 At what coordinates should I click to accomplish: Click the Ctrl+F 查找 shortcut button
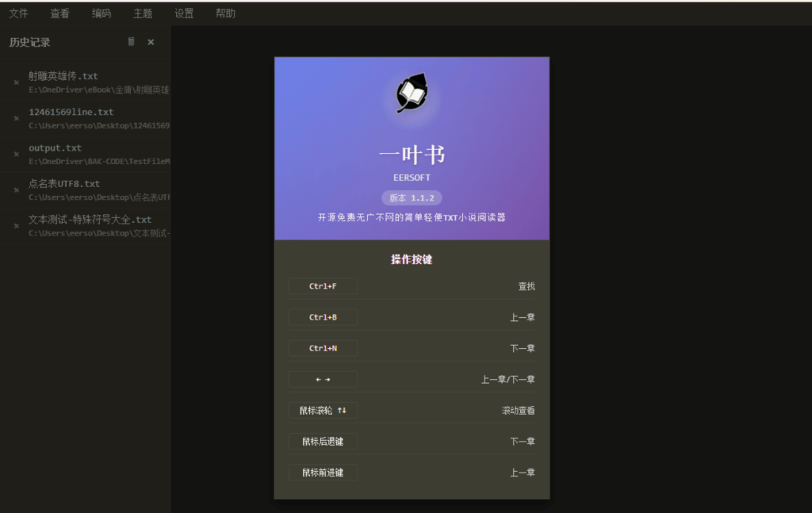pos(323,286)
